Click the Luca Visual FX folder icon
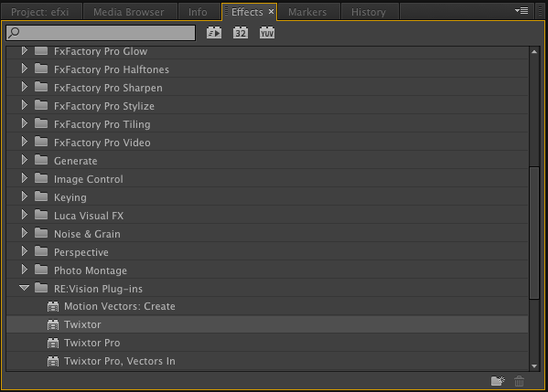Image resolution: width=548 pixels, height=392 pixels. click(x=41, y=215)
